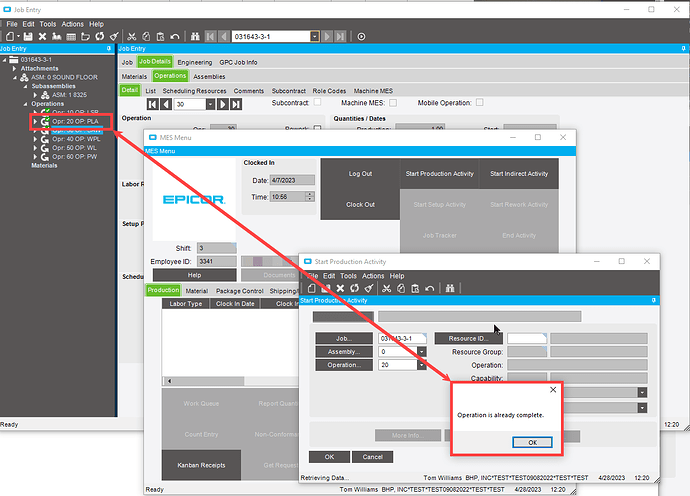
Task: Toggle the Mobile Operation checkbox
Action: click(x=480, y=102)
